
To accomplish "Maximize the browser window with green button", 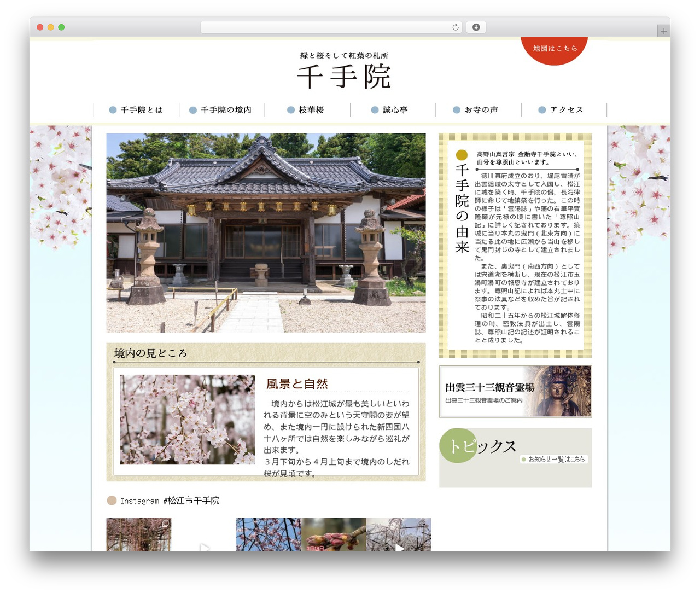I will click(x=61, y=27).
